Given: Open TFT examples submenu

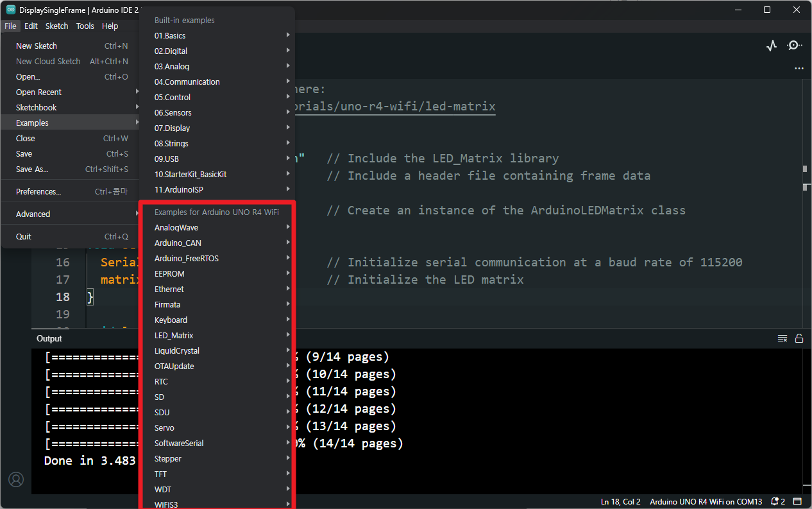Looking at the screenshot, I should (x=217, y=474).
